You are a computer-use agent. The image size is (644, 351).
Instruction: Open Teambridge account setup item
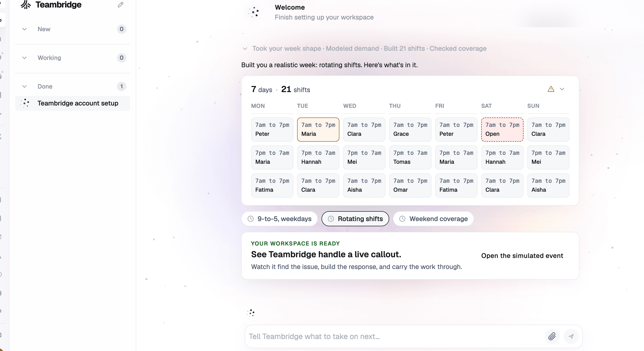pos(73,103)
